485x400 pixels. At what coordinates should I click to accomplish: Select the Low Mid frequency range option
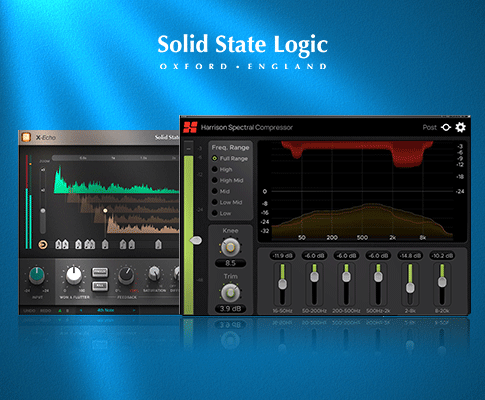(227, 202)
